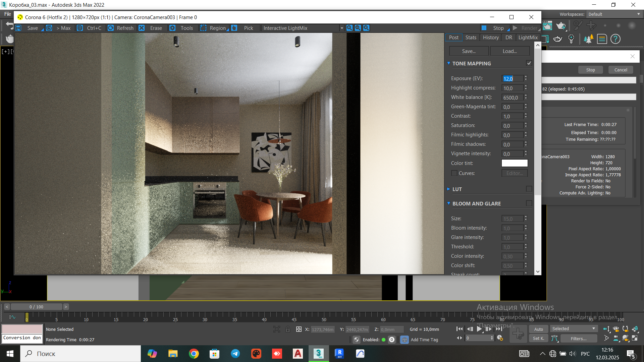644x362 pixels.
Task: Click the Stop button in render progress dialog
Action: coord(591,70)
